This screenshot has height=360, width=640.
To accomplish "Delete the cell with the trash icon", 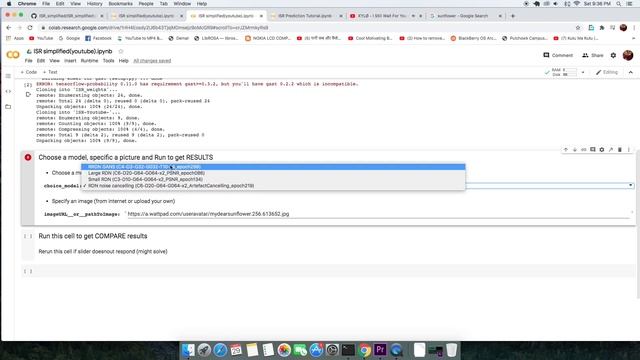I will click(x=620, y=150).
